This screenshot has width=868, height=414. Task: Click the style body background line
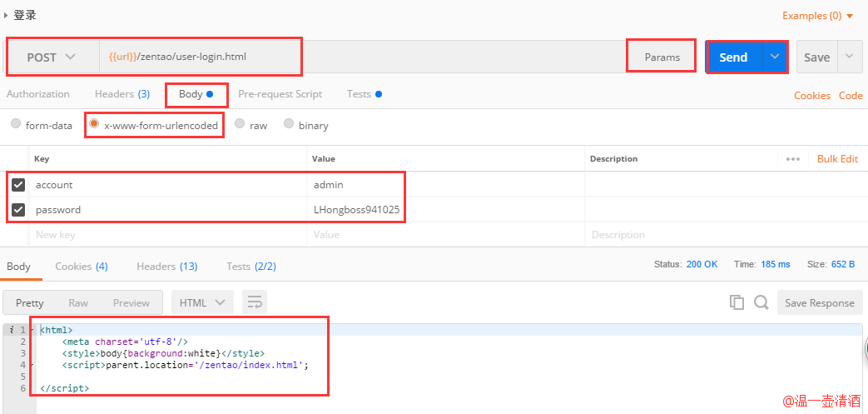(x=163, y=353)
